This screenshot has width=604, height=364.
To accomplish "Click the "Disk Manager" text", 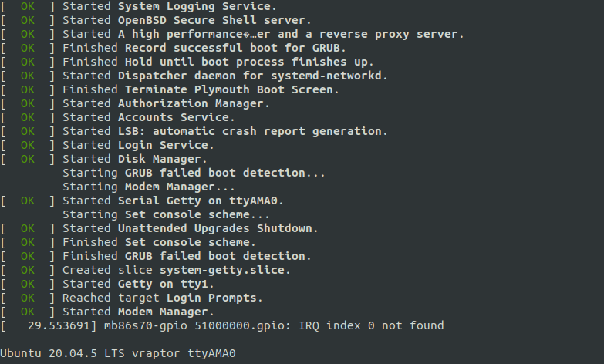I will [159, 159].
